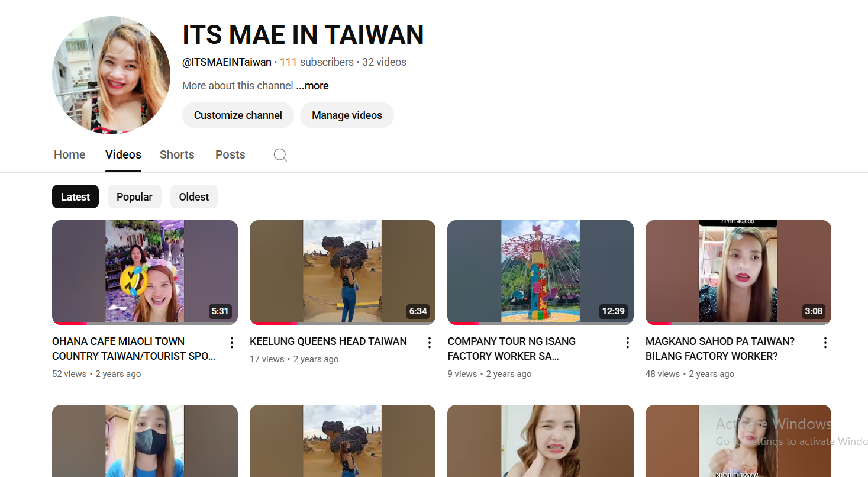868x477 pixels.
Task: Open options menu for KEELUNG QUEENS HEAD video
Action: [430, 343]
